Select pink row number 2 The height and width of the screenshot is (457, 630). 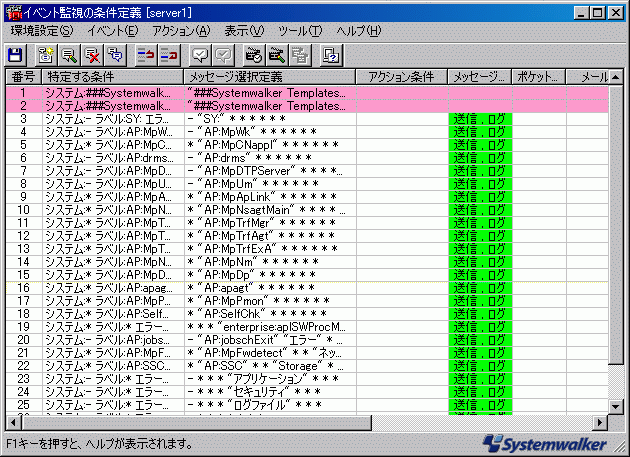[x=307, y=106]
